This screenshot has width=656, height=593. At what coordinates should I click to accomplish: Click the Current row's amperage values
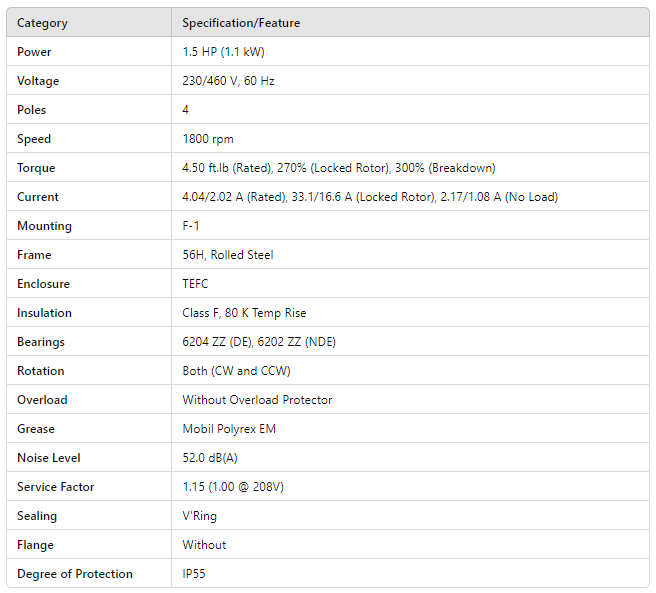pos(369,197)
